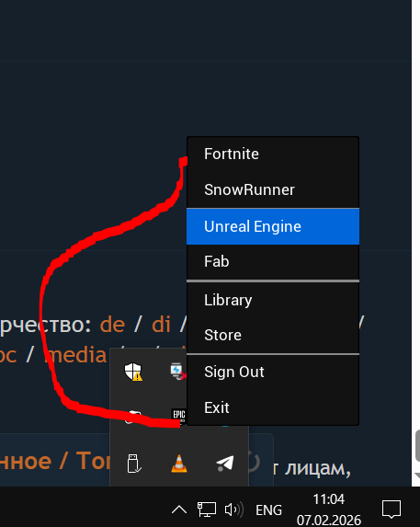Open the network status icon in the taskbar
This screenshot has height=527, width=420.
[x=206, y=510]
